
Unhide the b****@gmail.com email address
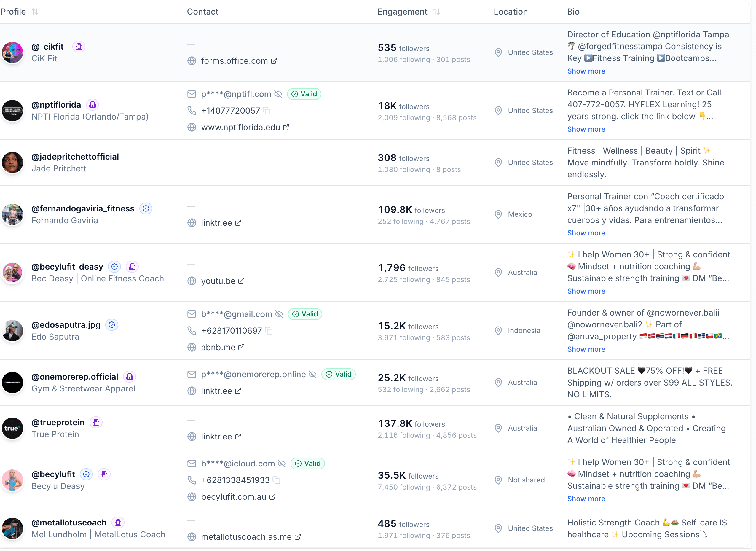tap(279, 314)
